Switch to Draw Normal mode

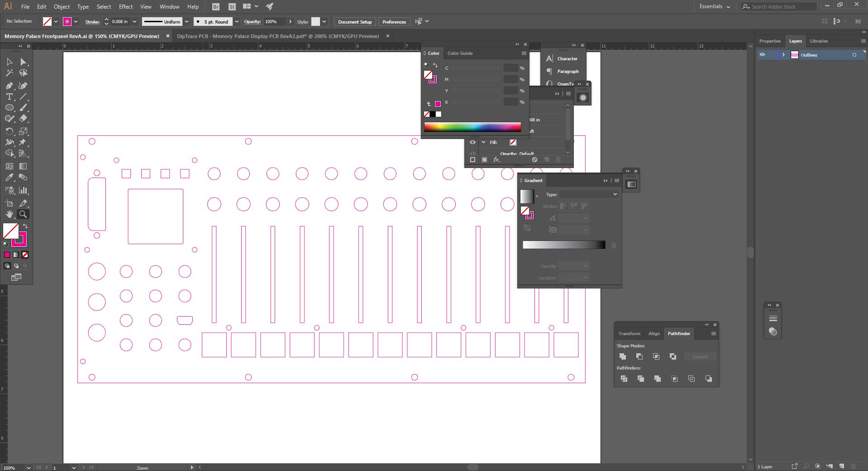(x=7, y=266)
